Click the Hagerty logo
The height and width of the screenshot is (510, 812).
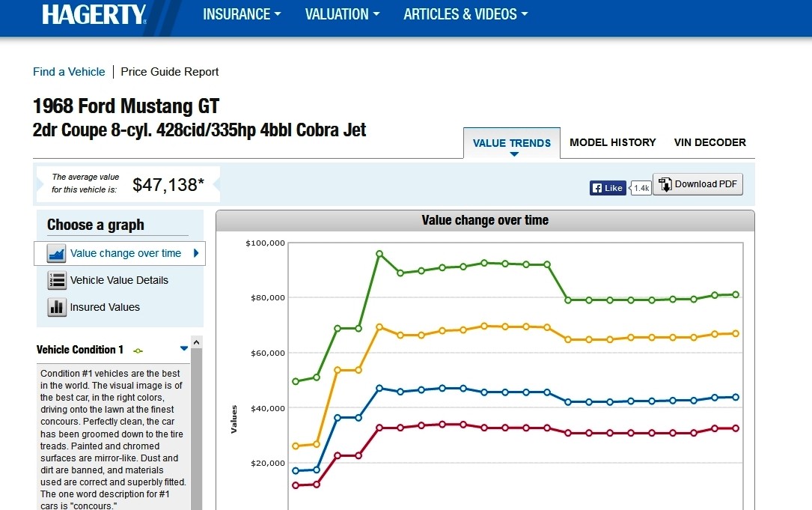(x=94, y=14)
